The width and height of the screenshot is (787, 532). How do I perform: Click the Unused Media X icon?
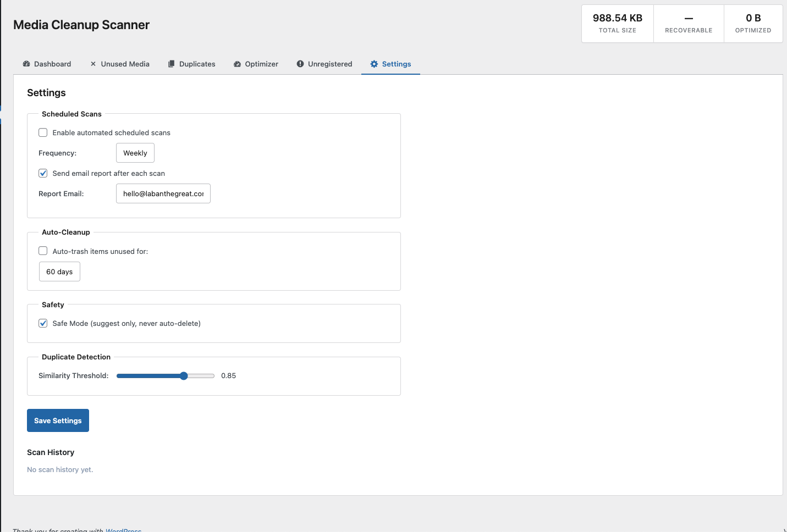tap(93, 64)
